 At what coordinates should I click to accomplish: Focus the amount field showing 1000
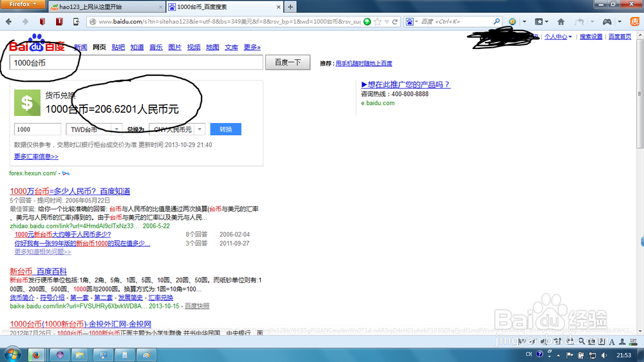(37, 129)
